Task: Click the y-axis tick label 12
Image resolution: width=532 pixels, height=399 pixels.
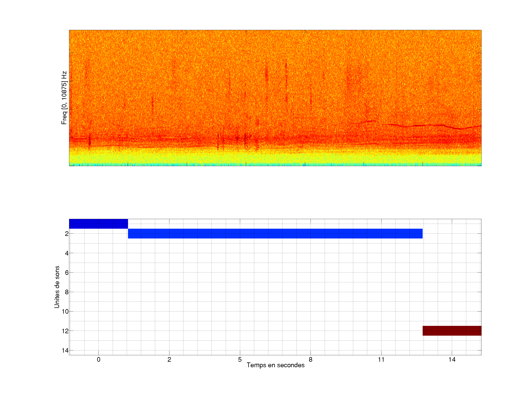Action: tap(65, 331)
